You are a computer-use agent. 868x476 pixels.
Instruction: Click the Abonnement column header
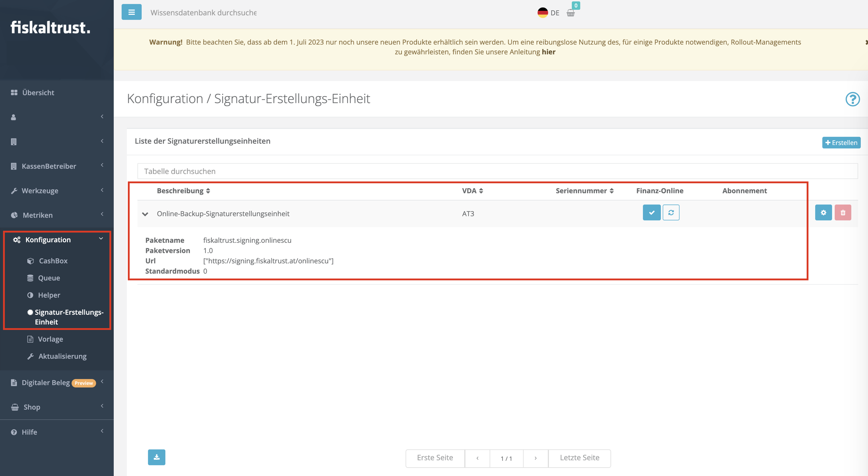744,191
